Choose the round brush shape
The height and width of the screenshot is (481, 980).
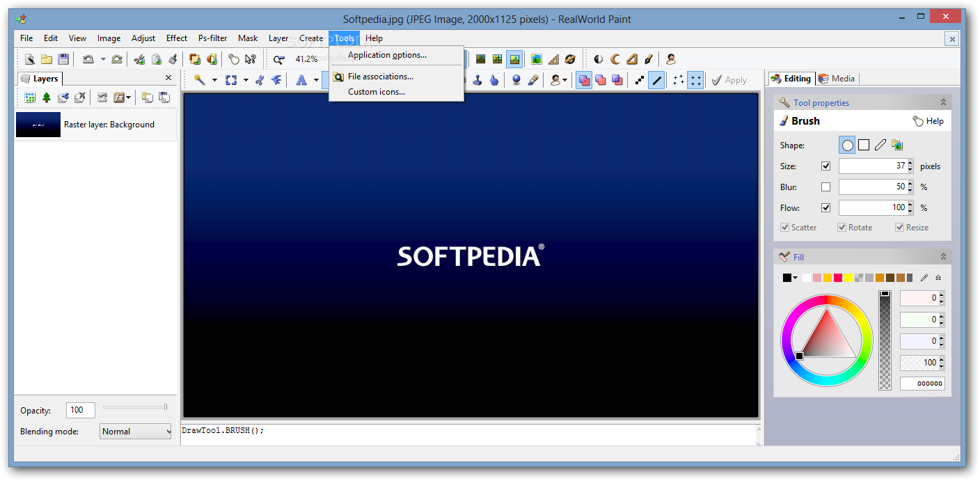pyautogui.click(x=847, y=145)
